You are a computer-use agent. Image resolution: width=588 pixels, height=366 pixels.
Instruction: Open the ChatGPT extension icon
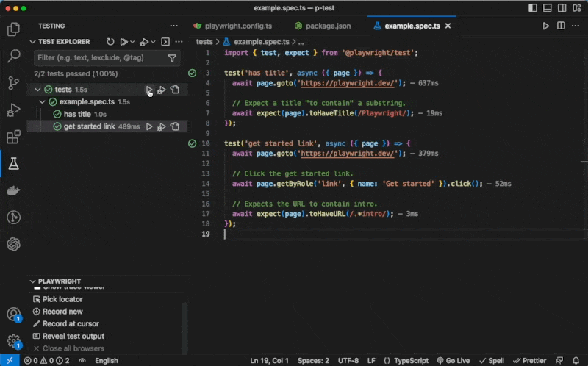[13, 244]
